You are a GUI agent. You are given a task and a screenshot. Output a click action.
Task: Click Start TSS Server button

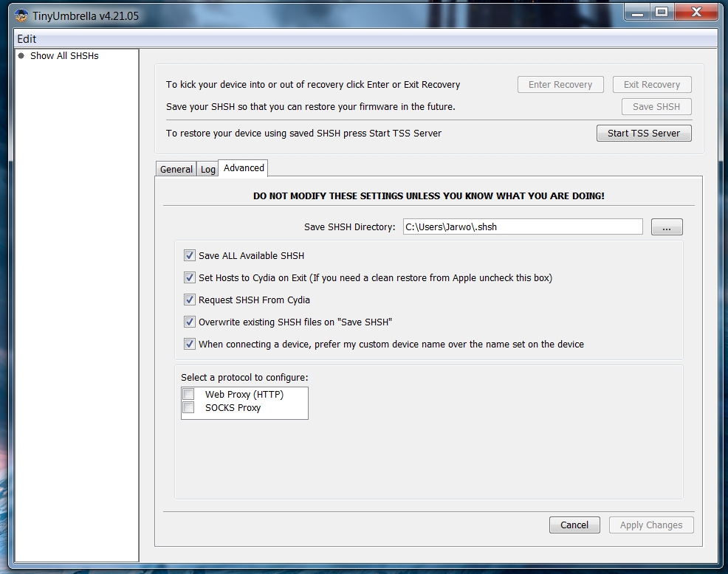coord(644,134)
